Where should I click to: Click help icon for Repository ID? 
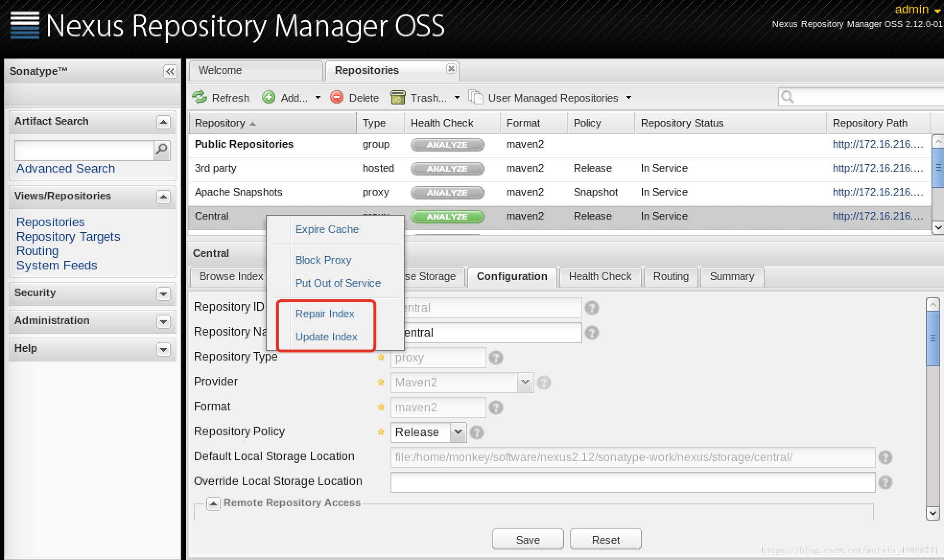(x=592, y=308)
